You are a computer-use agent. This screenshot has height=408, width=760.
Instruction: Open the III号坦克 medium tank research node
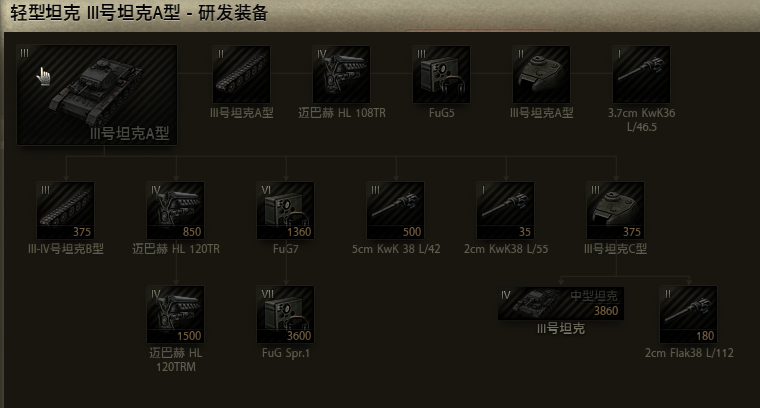(561, 303)
